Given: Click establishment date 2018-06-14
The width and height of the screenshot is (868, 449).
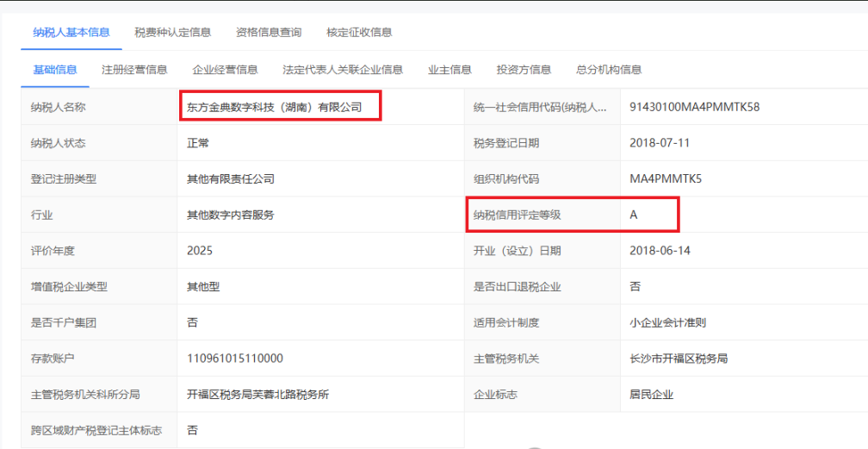Looking at the screenshot, I should [660, 251].
